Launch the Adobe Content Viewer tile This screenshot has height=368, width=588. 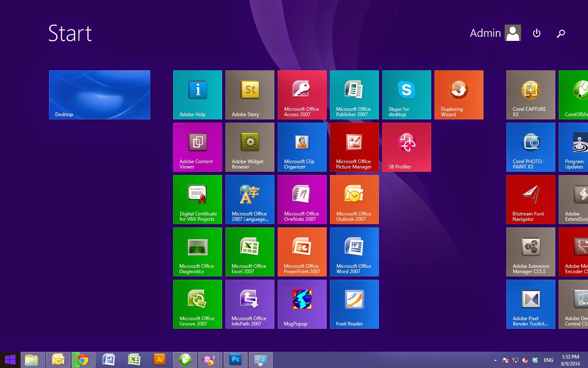click(198, 147)
